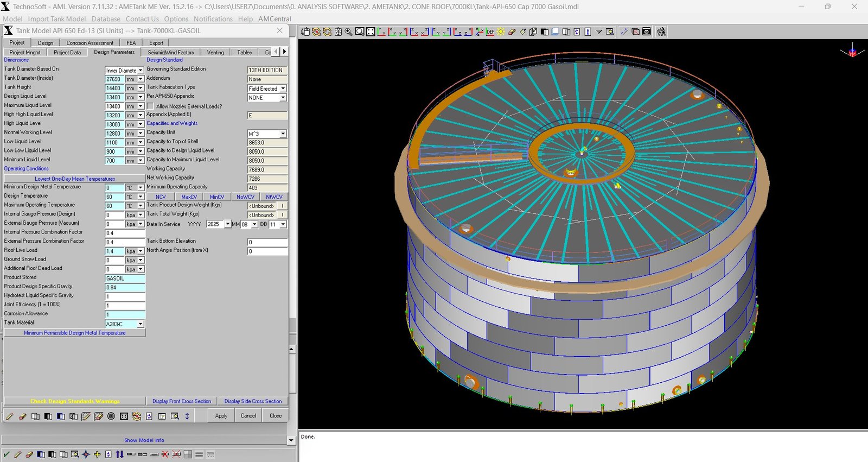868x462 pixels.
Task: Click Display Front Cross Section button
Action: [181, 401]
